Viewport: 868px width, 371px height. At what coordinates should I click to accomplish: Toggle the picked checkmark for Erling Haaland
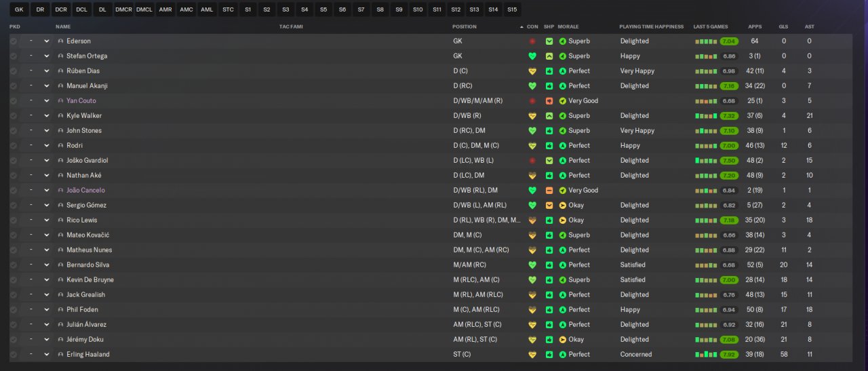[14, 355]
